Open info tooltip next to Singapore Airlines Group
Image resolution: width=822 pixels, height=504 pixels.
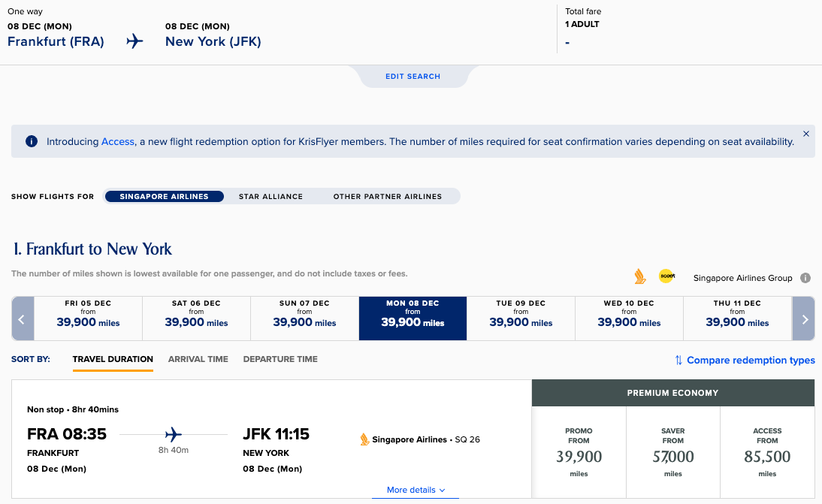[805, 278]
